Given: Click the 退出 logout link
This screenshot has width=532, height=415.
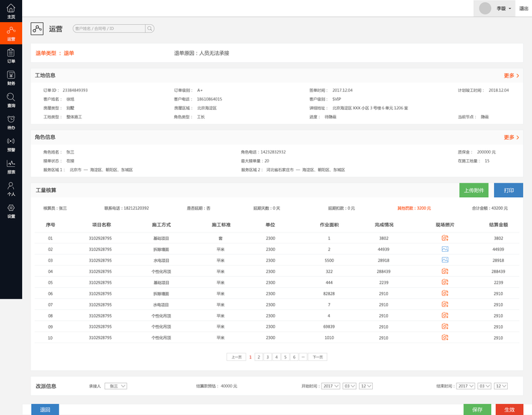Looking at the screenshot, I should point(524,8).
